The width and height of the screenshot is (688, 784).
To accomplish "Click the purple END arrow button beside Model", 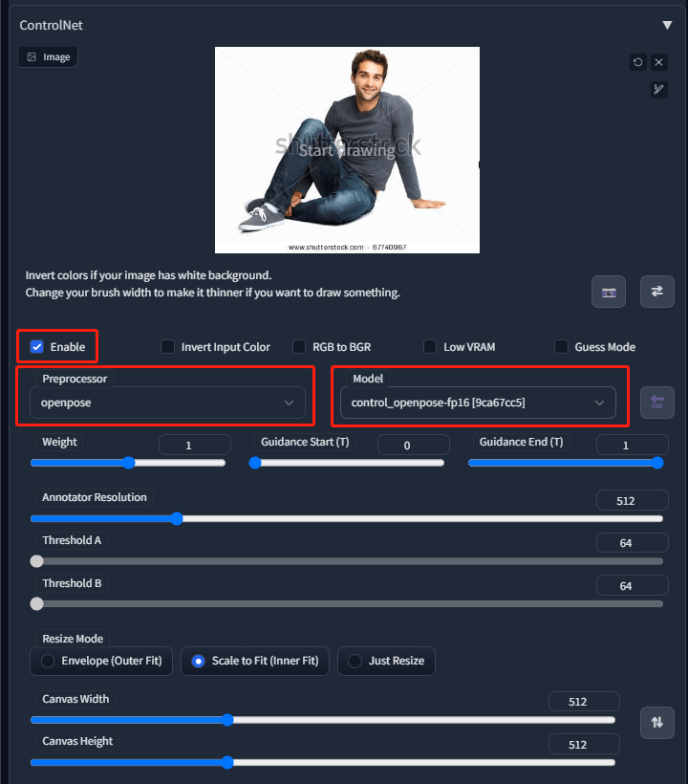I will (x=657, y=403).
